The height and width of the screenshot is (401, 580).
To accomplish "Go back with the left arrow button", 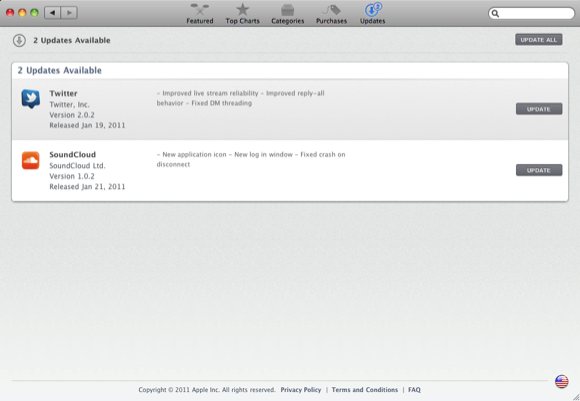I will click(x=53, y=13).
